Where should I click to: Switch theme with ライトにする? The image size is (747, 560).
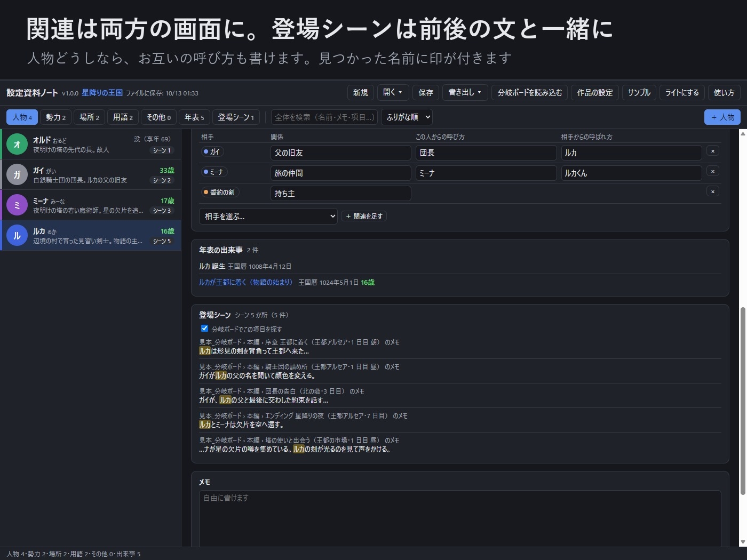[x=682, y=92]
